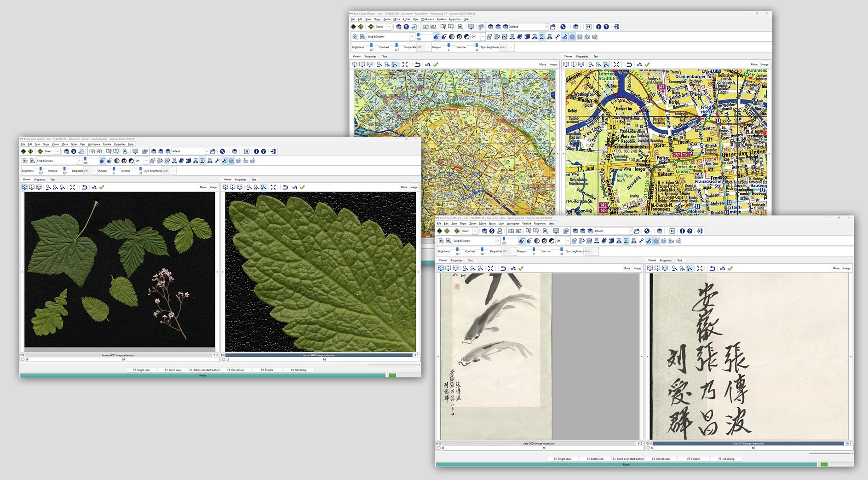Click the 'F3 Batch scan' button in Leaves window
The width and height of the screenshot is (868, 480).
coord(173,370)
